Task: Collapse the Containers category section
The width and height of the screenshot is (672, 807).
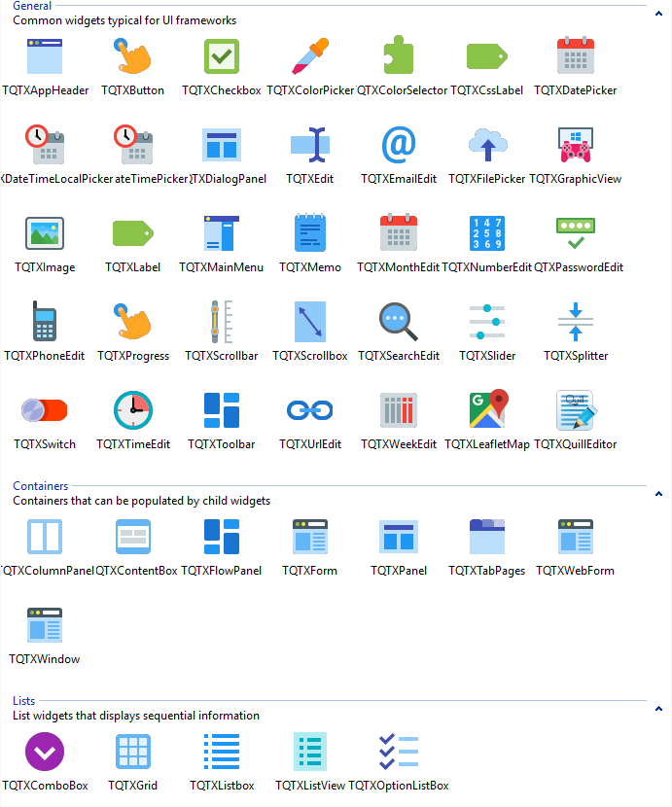Action: (658, 494)
